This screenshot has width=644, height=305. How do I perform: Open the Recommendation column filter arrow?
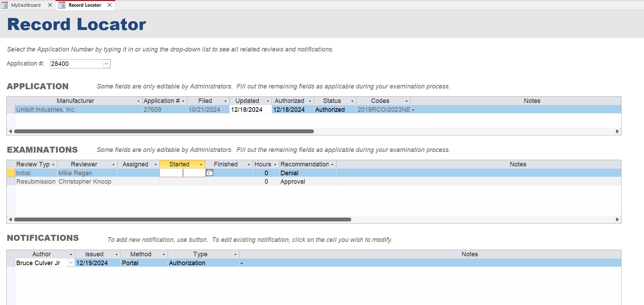[x=332, y=165]
